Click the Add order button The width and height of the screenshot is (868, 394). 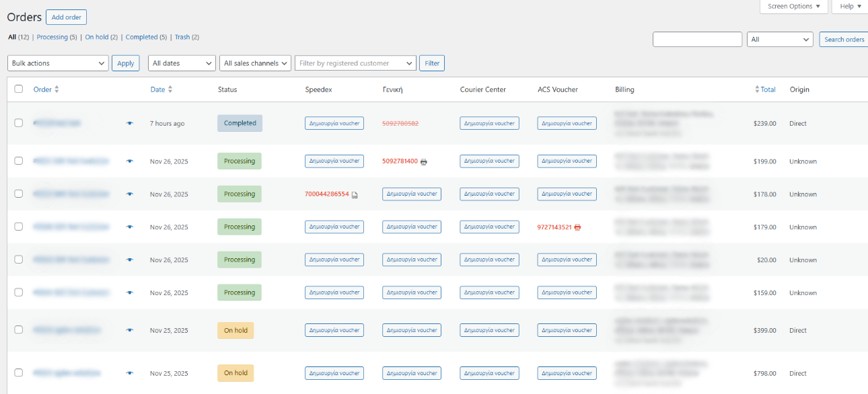coord(66,17)
